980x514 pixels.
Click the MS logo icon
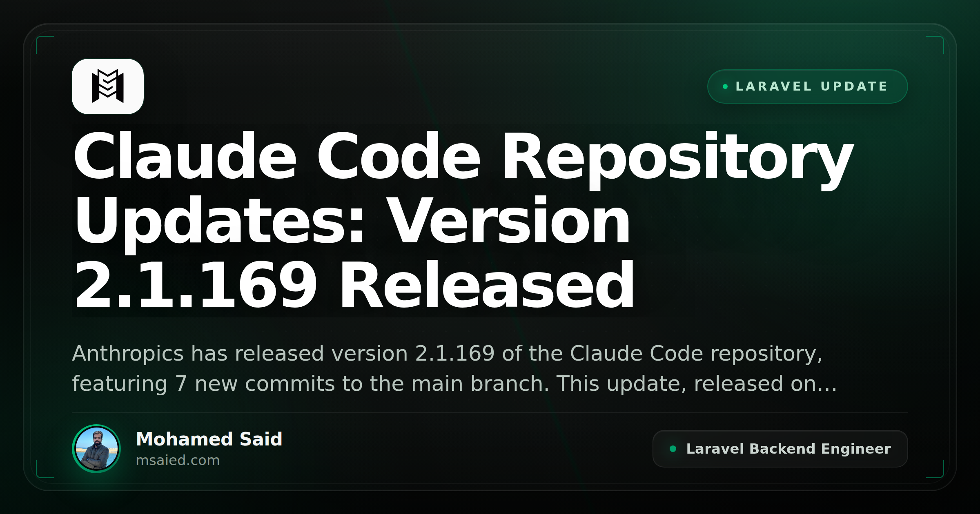108,86
